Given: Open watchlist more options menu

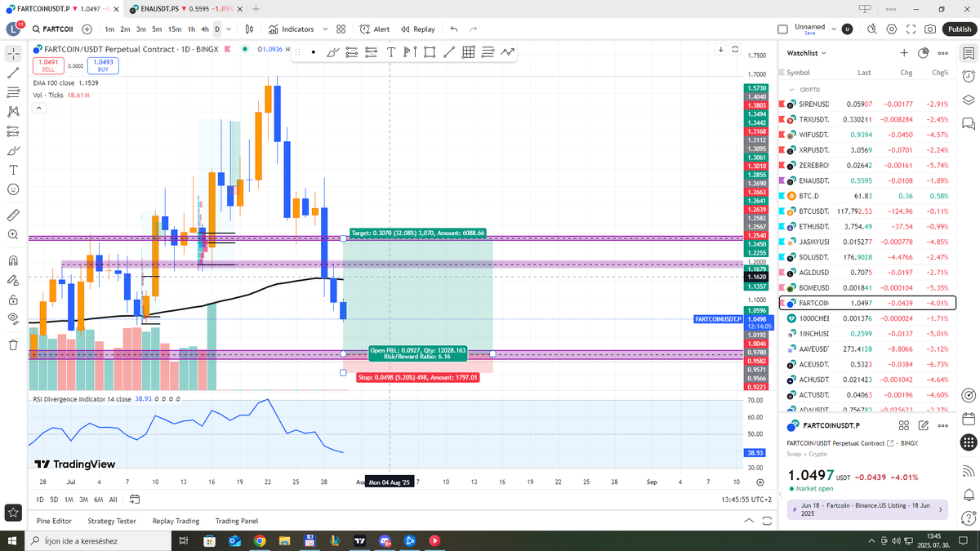Looking at the screenshot, I should pyautogui.click(x=942, y=53).
